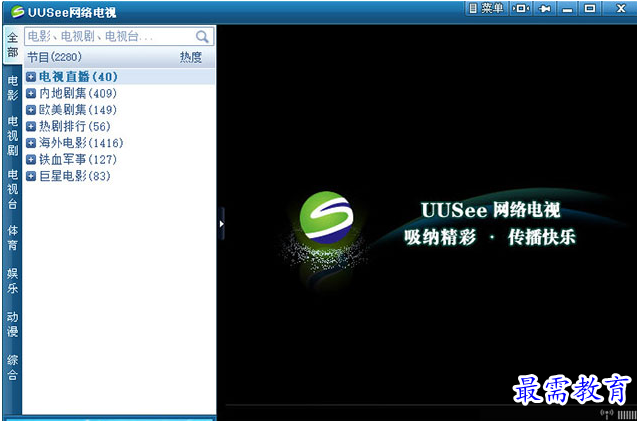637x421 pixels.
Task: Click the signal strength indicator icon
Action: click(x=607, y=414)
